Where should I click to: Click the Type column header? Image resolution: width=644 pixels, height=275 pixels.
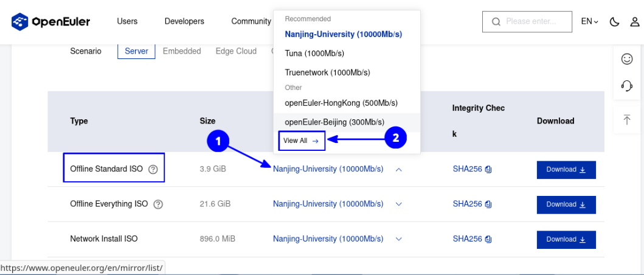(x=79, y=121)
